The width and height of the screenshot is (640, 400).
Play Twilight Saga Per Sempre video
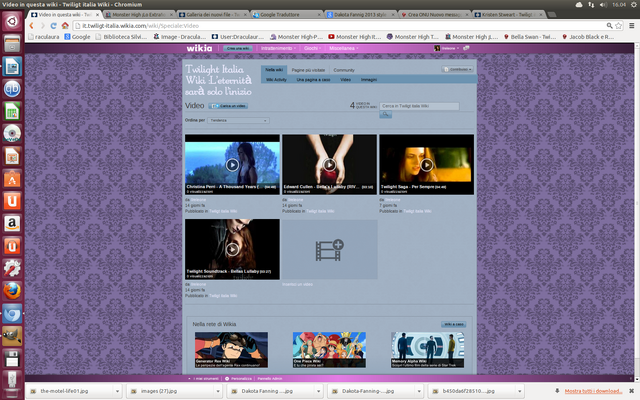click(427, 164)
